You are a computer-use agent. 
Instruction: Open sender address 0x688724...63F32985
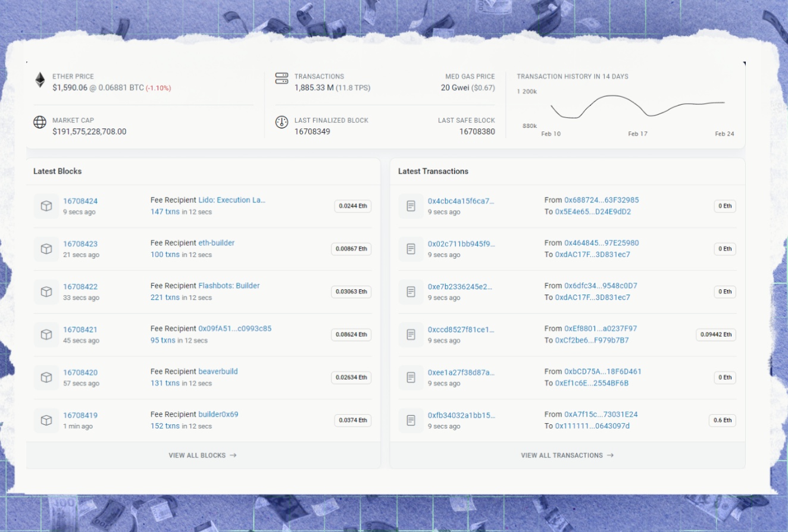(x=602, y=200)
